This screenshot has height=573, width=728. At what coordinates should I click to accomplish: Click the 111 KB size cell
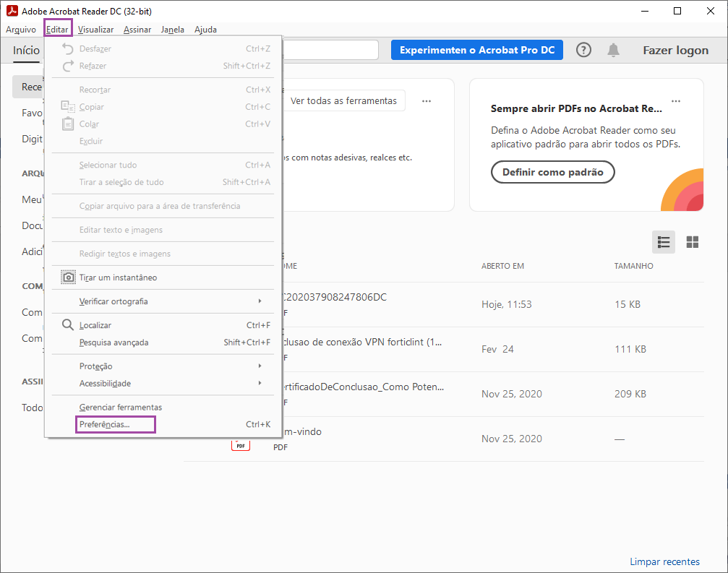pyautogui.click(x=630, y=350)
